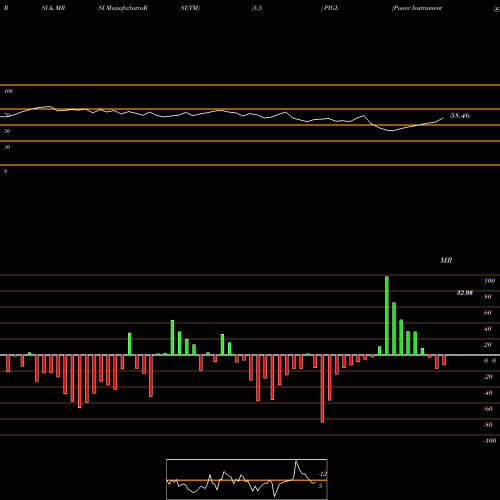Image resolution: width=500 pixels, height=500 pixels.
Task: Click the -100 label on the MR axis
Action: (x=490, y=441)
